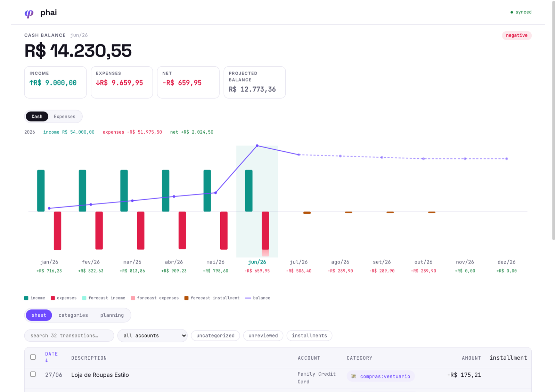This screenshot has width=556, height=392.
Task: Select the ago/26 month label
Action: (x=340, y=262)
